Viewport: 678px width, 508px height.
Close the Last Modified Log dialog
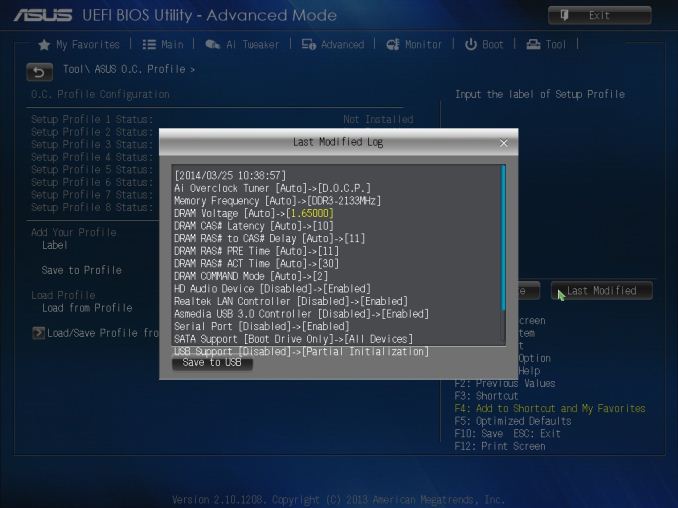pos(503,143)
